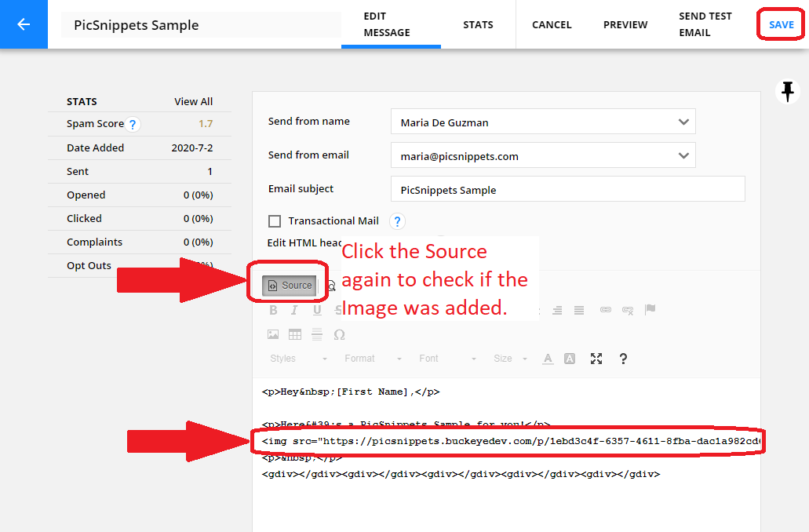Insert an image using image icon

pos(273,334)
